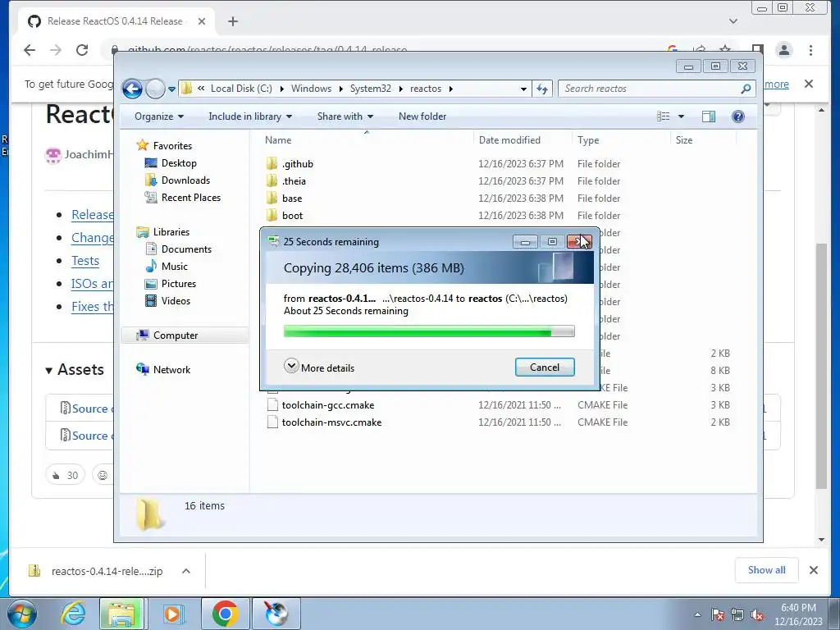Open Explorer help icon
This screenshot has width=840, height=630.
pos(737,116)
